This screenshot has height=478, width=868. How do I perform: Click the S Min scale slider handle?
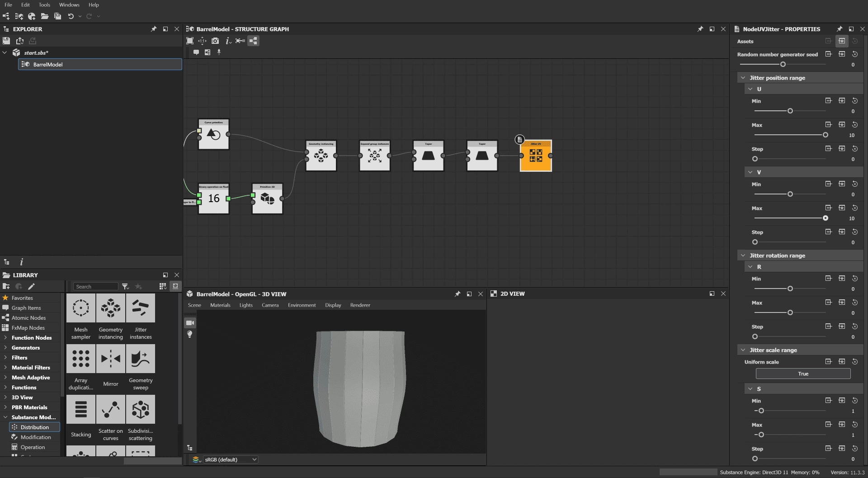coord(761,411)
